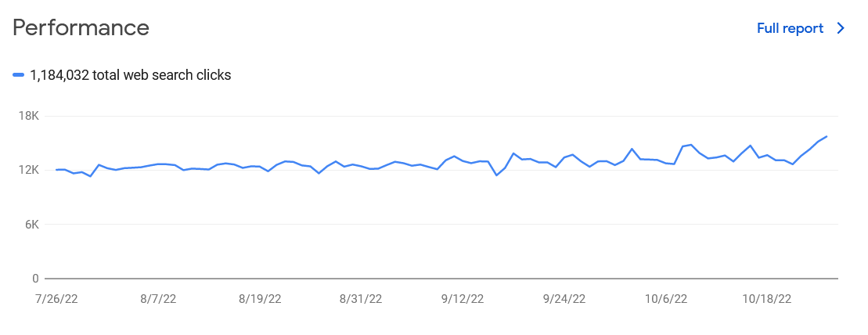Click the 0 y-axis label
Screen dimensions: 868x335
pos(35,279)
